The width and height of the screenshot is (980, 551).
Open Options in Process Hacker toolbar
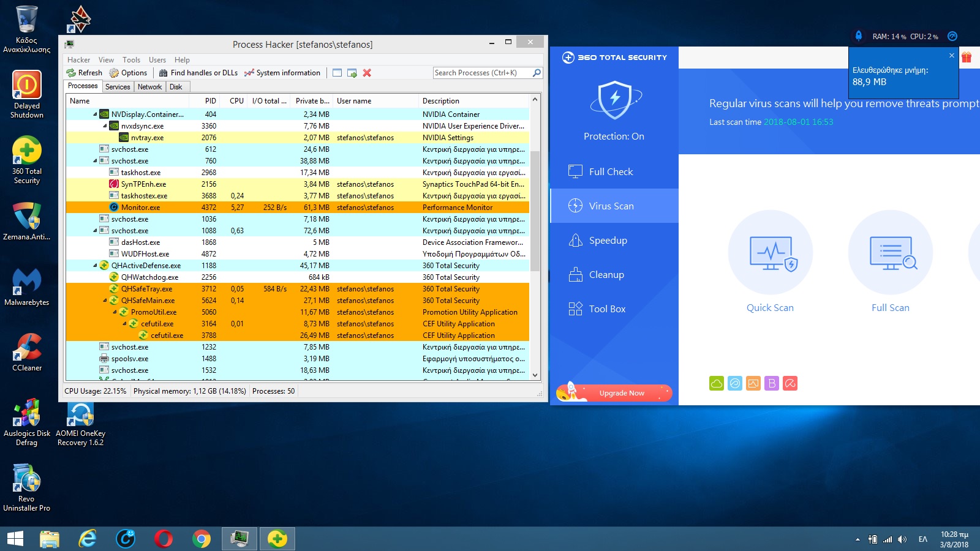[128, 73]
